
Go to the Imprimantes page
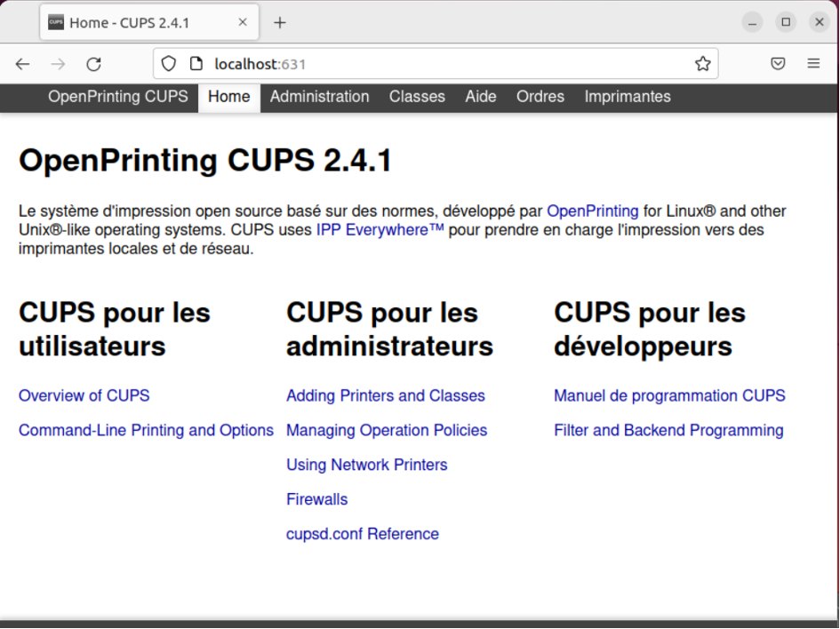pyautogui.click(x=627, y=97)
